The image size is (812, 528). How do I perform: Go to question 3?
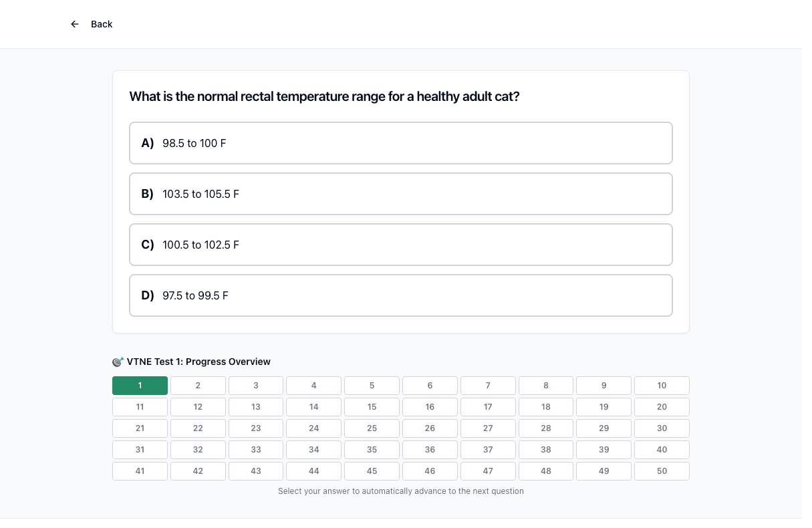click(x=256, y=386)
